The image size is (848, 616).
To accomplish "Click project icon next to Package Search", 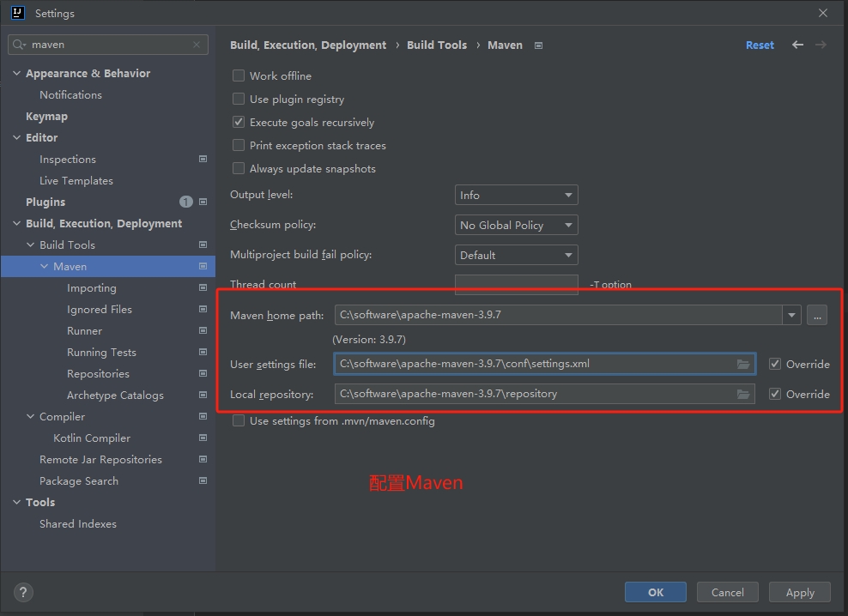I will pos(203,480).
